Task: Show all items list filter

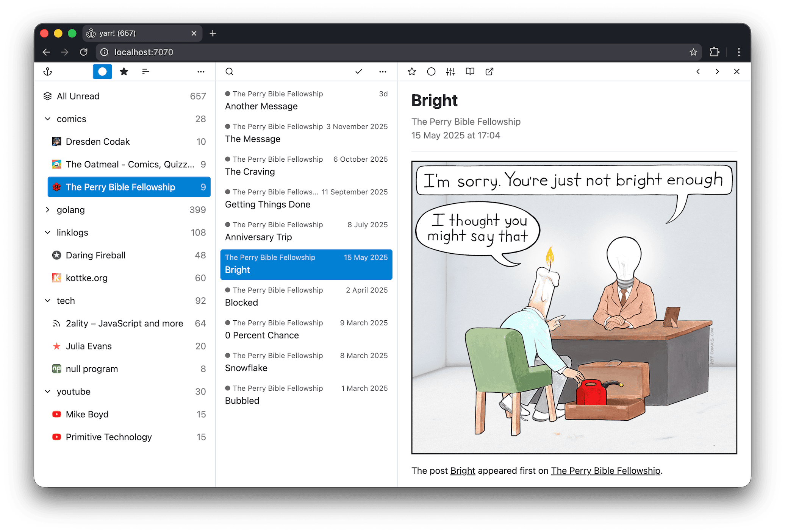Action: coord(145,72)
